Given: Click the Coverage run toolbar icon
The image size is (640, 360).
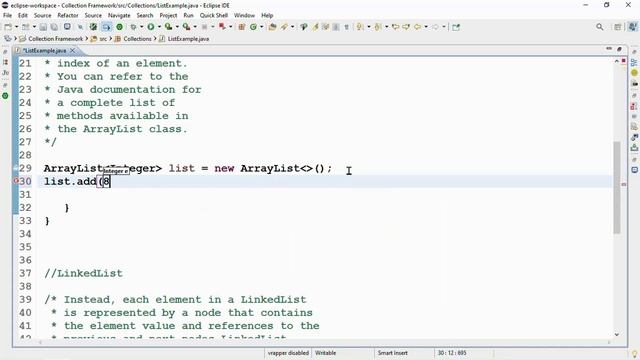Looking at the screenshot, I should (x=169, y=27).
